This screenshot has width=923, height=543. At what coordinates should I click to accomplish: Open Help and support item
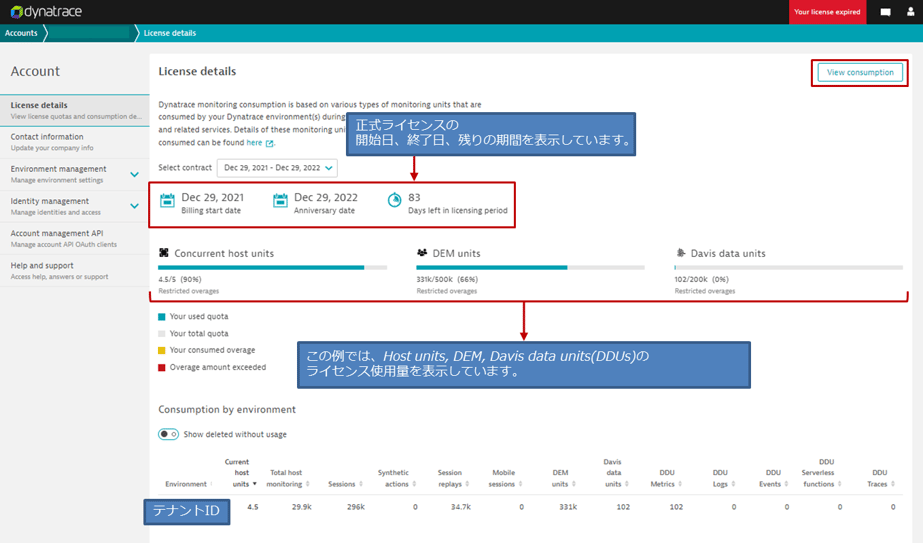pyautogui.click(x=75, y=271)
